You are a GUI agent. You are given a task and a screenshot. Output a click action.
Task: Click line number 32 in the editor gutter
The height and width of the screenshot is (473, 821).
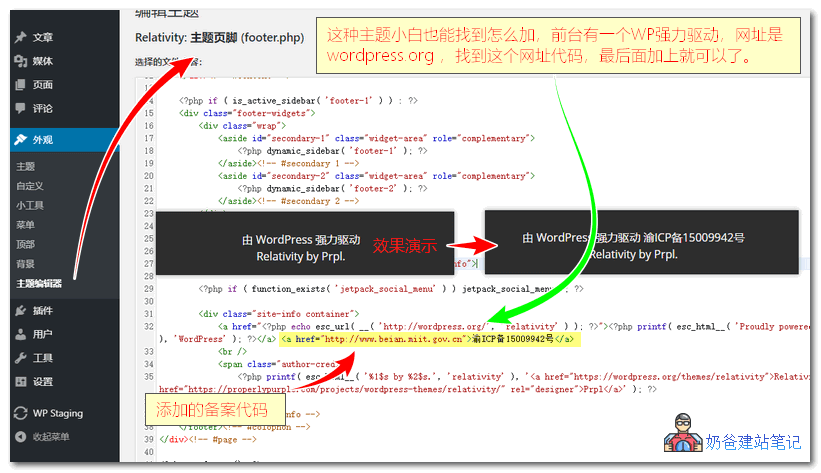(x=149, y=326)
